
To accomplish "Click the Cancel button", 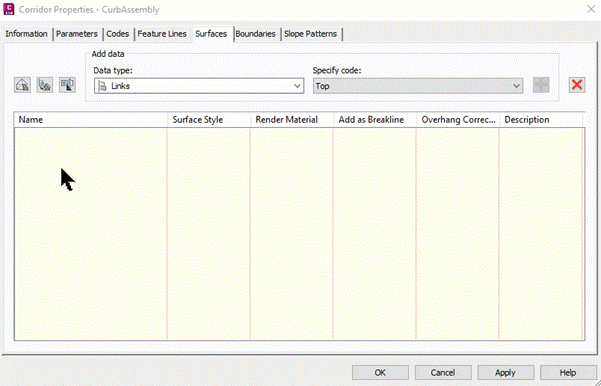I will (x=443, y=373).
